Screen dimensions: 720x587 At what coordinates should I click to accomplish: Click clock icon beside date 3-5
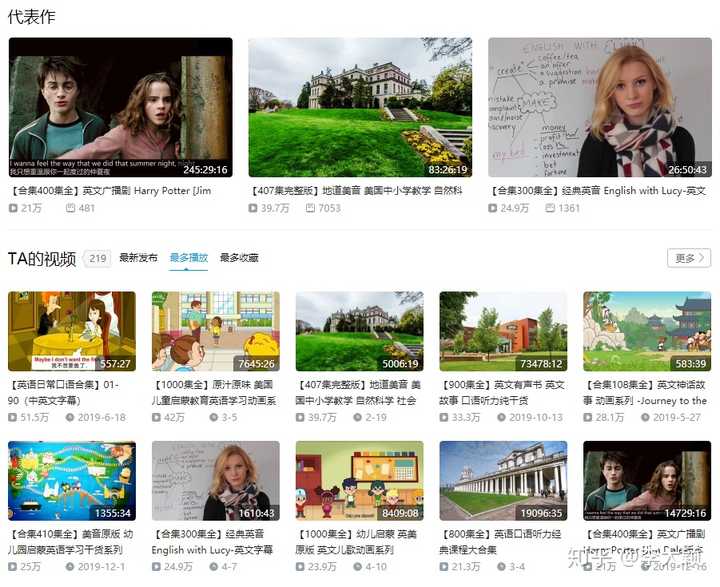tap(214, 418)
